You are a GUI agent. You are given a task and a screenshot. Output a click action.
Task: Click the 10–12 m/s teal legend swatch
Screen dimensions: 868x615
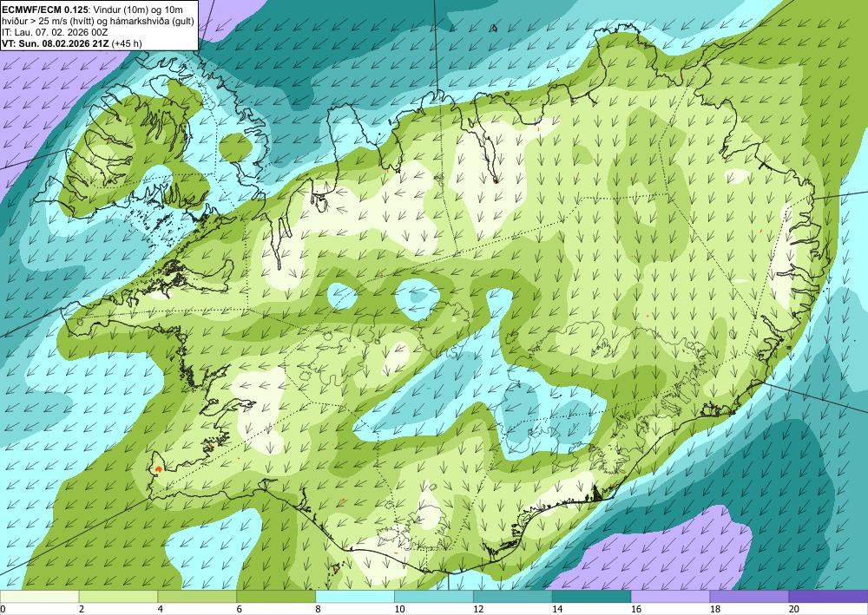coord(433,596)
